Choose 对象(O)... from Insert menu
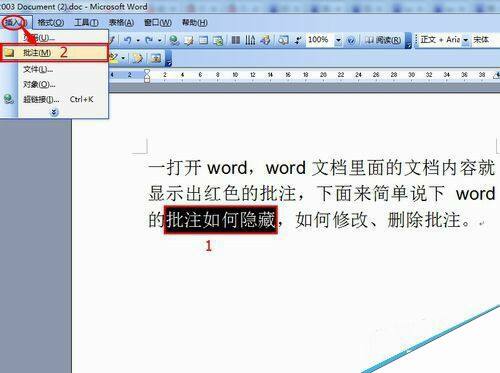Viewport: 500px width, 373px height. pos(55,84)
